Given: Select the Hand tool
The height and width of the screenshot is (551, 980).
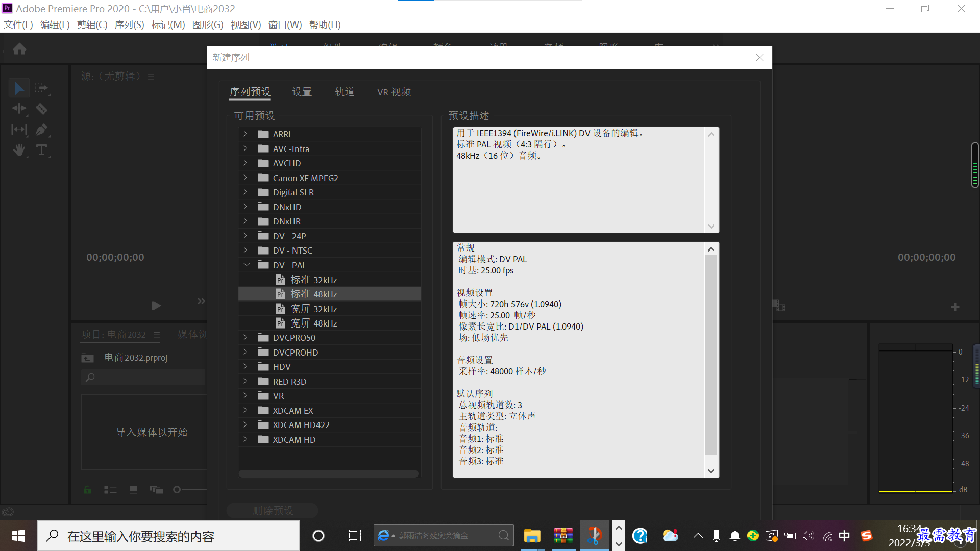Looking at the screenshot, I should [19, 150].
